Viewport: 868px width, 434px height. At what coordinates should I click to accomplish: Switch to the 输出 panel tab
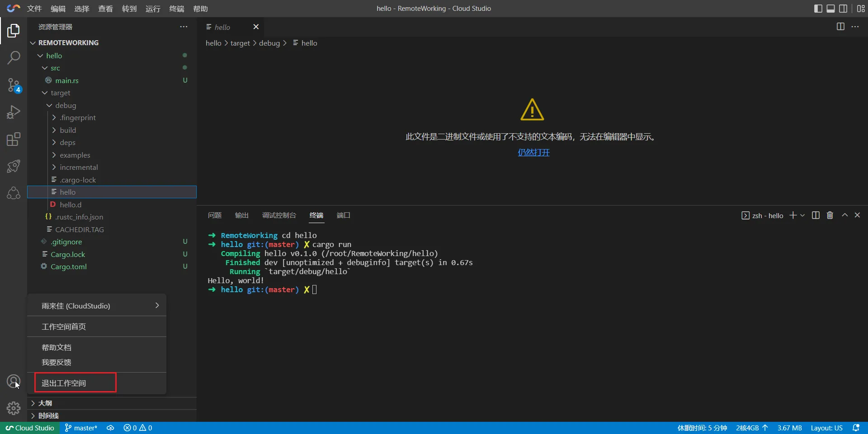coord(242,215)
